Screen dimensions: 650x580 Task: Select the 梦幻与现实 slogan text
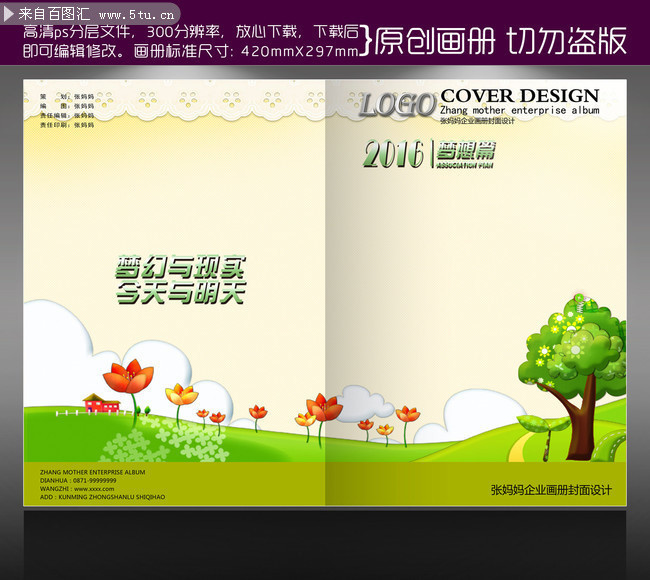tap(180, 268)
